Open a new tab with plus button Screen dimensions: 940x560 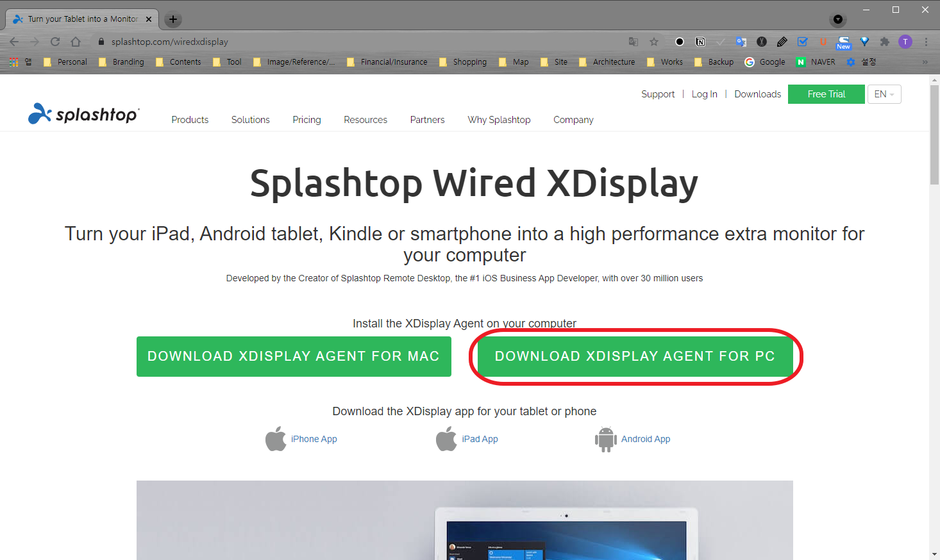coord(173,19)
